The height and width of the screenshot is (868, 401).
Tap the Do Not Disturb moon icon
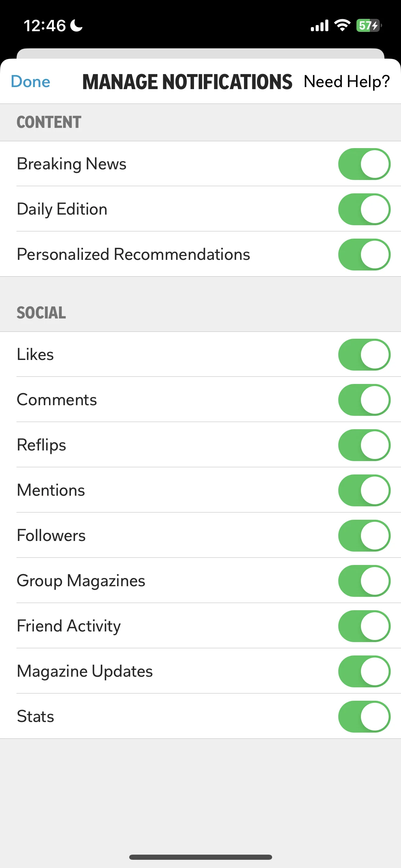pyautogui.click(x=76, y=25)
